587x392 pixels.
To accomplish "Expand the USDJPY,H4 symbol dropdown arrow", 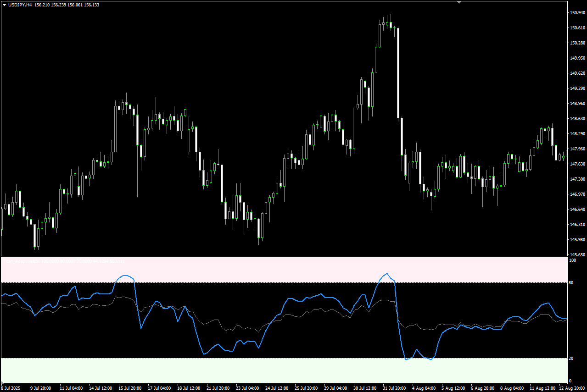I will pyautogui.click(x=4, y=6).
